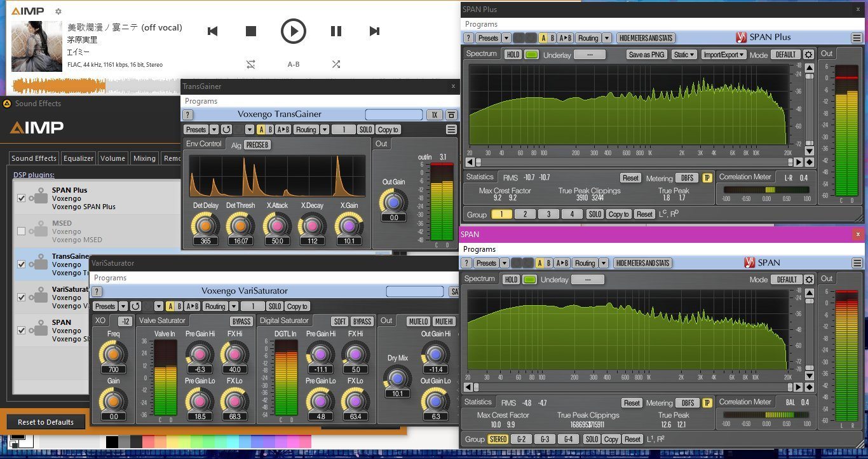The image size is (868, 459).
Task: Click Reset to Defaults button
Action: tap(46, 422)
